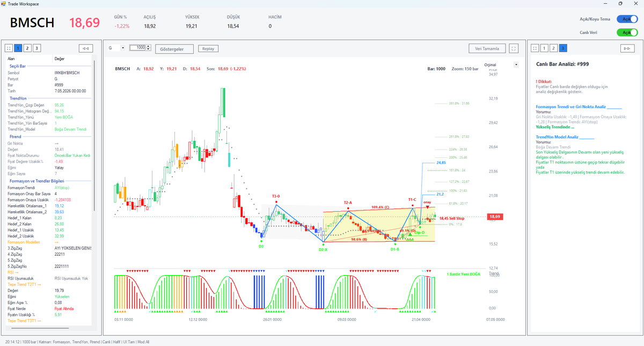This screenshot has height=346, width=644.
Task: Click the Seçili Bar section header
Action: (18, 66)
